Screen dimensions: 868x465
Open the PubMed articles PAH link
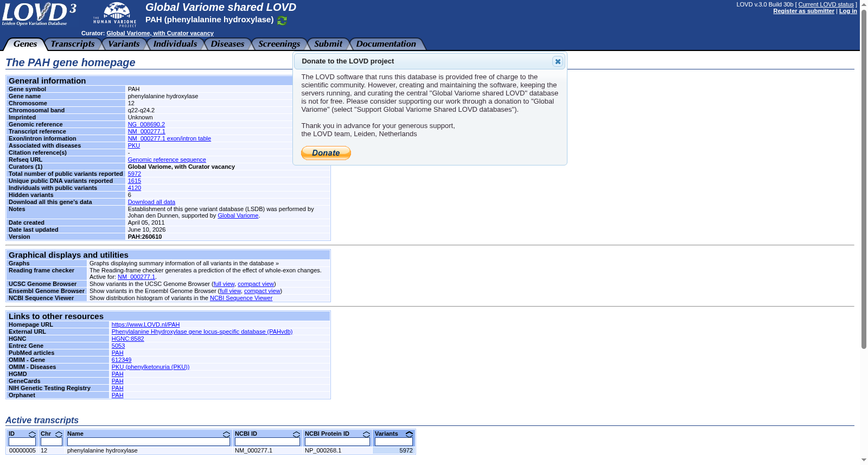coord(117,353)
